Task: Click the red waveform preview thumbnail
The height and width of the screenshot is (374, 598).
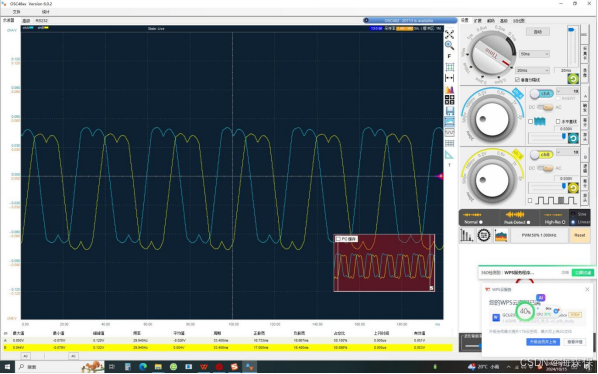Action: 384,263
